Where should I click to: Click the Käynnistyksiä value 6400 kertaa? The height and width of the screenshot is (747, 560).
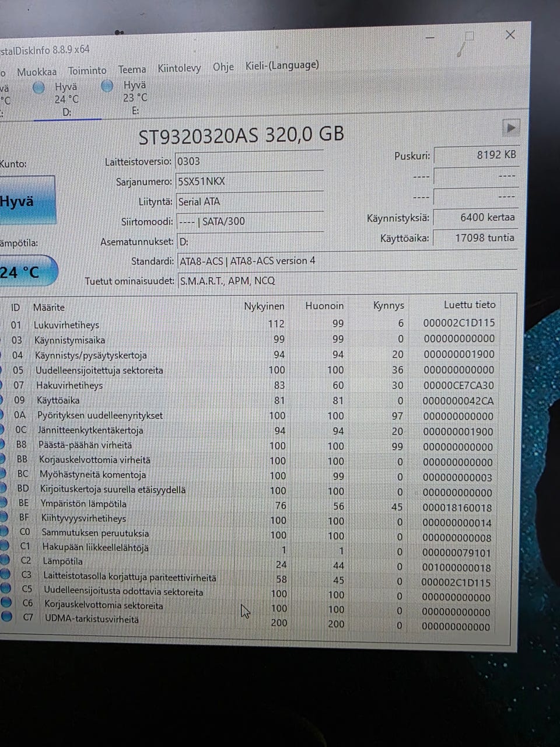[476, 218]
